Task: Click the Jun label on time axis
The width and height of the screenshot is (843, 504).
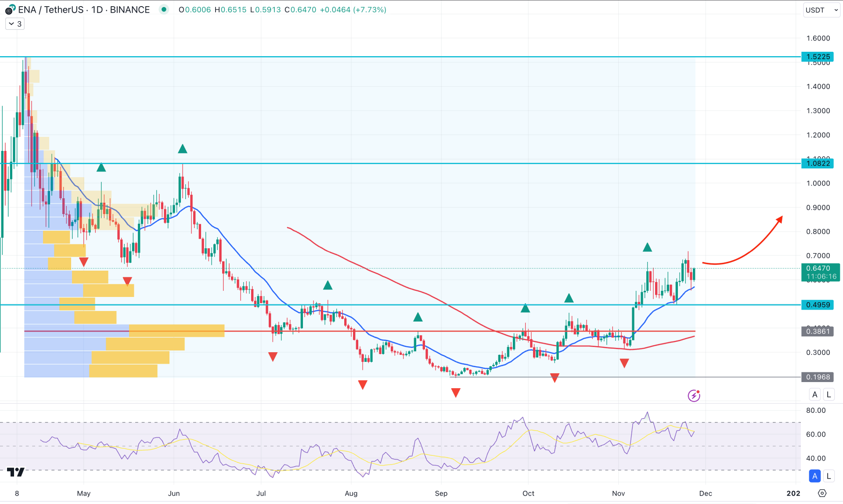Action: point(174,493)
